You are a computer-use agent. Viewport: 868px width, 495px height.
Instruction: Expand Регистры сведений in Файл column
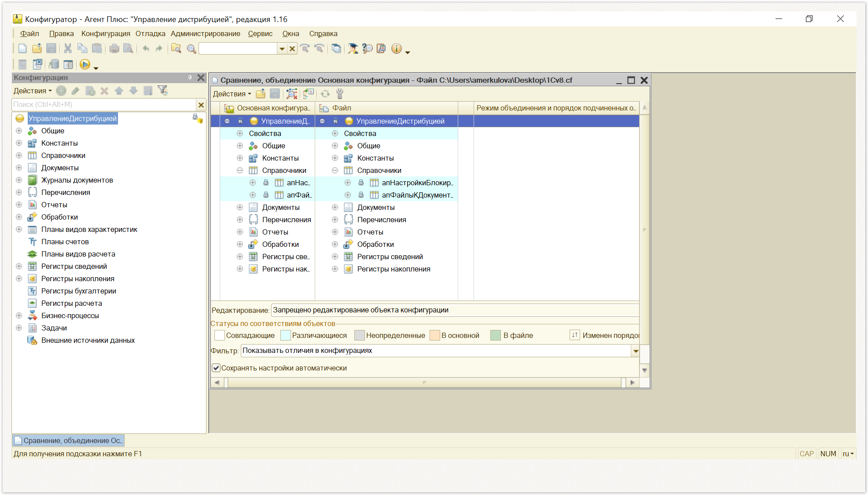335,257
